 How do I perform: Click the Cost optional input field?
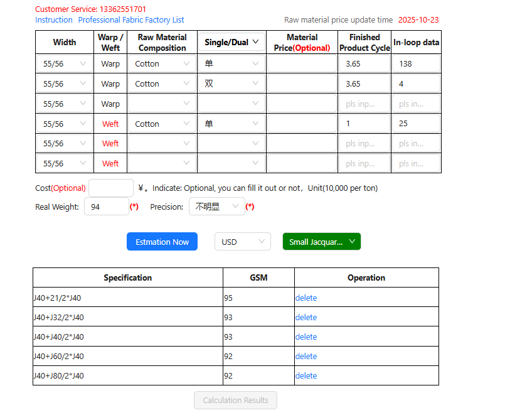[110, 188]
